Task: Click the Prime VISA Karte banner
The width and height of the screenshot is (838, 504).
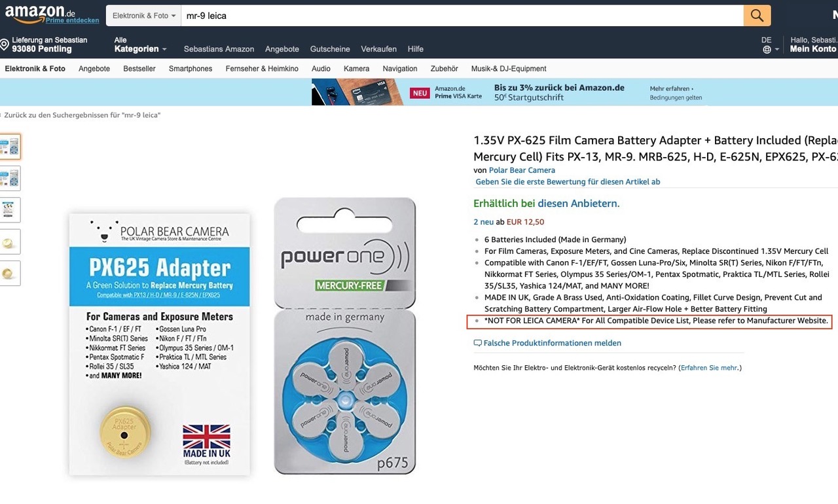Action: [x=509, y=92]
